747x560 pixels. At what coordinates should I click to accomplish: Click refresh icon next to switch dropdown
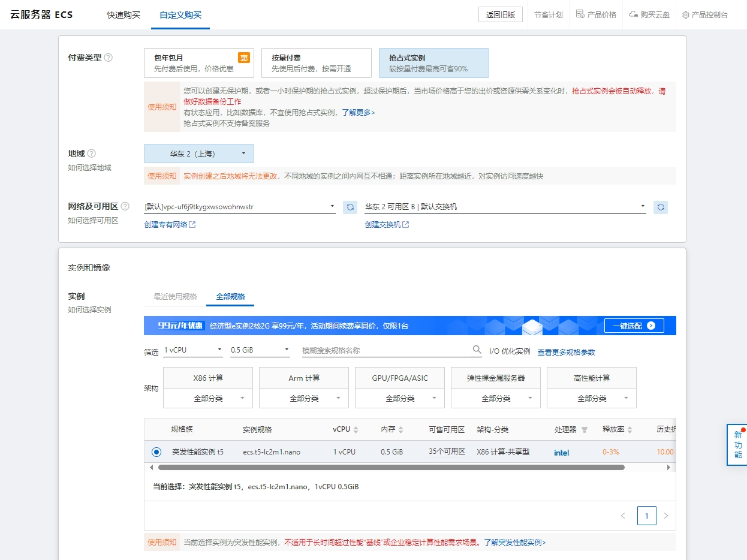pyautogui.click(x=660, y=207)
